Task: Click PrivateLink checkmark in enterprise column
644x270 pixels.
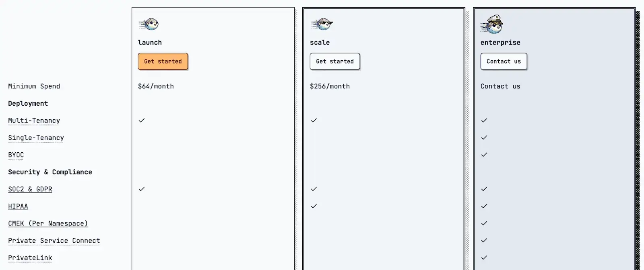Action: point(484,258)
